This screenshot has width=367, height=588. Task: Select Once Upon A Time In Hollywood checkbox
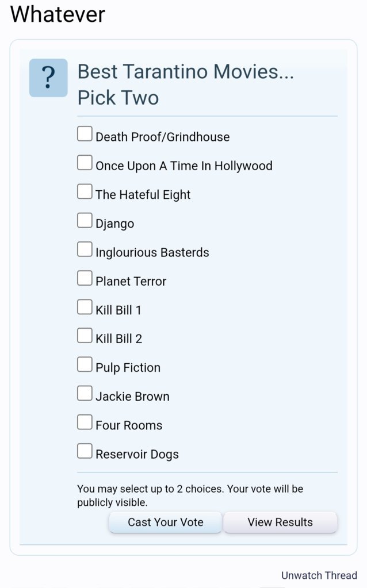pos(85,163)
